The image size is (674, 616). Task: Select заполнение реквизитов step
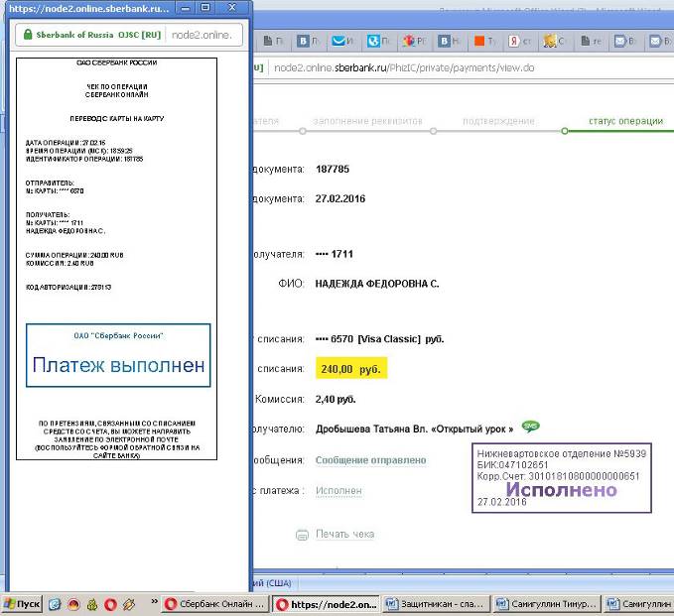[367, 121]
